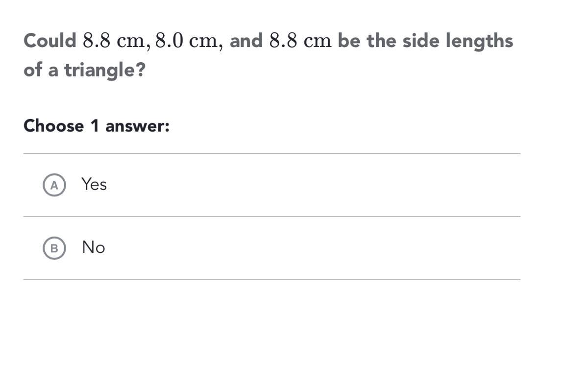This screenshot has width=588, height=388.
Task: Choose the "Yes" answer label
Action: coord(94,185)
